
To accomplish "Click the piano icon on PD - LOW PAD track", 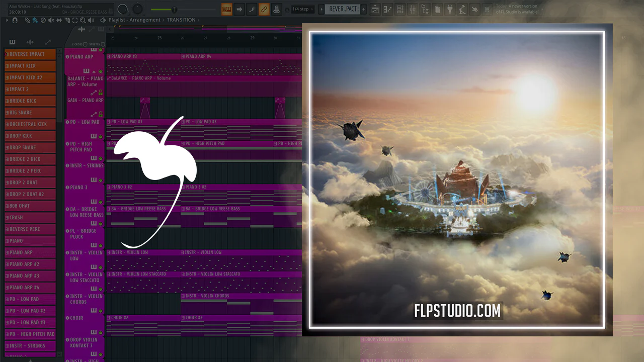I will [x=93, y=136].
